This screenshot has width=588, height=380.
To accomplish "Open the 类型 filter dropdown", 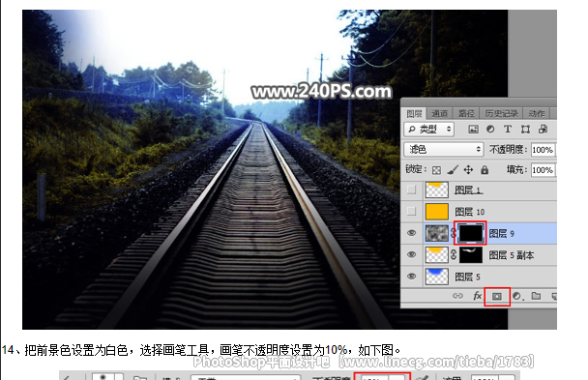I will pos(429,130).
